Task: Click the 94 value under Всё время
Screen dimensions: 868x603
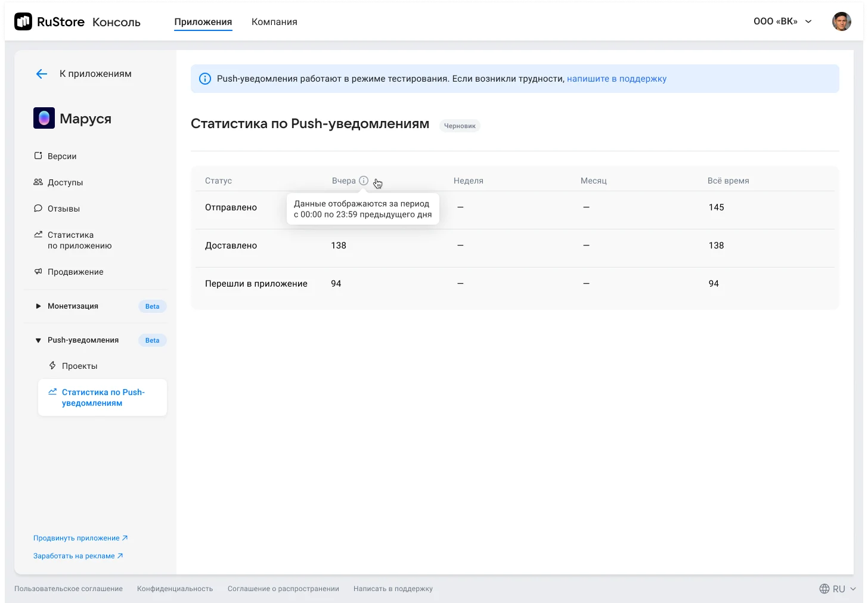Action: pyautogui.click(x=714, y=284)
